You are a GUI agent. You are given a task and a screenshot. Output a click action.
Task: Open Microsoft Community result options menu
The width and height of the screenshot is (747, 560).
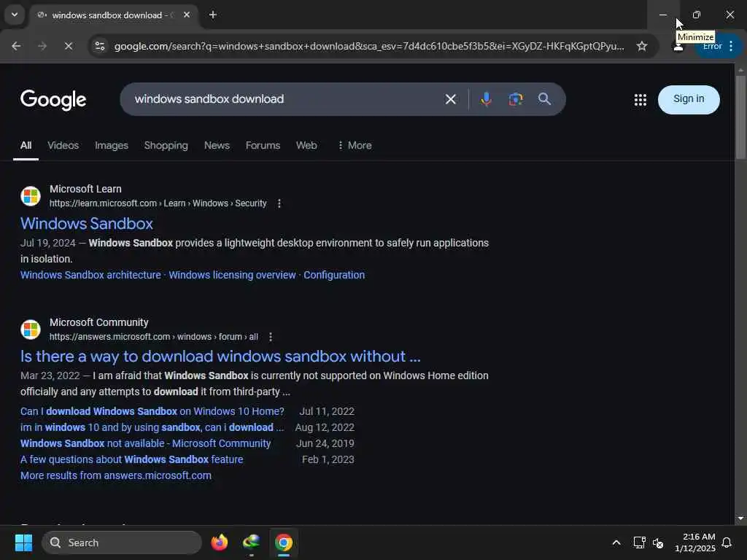[271, 337]
